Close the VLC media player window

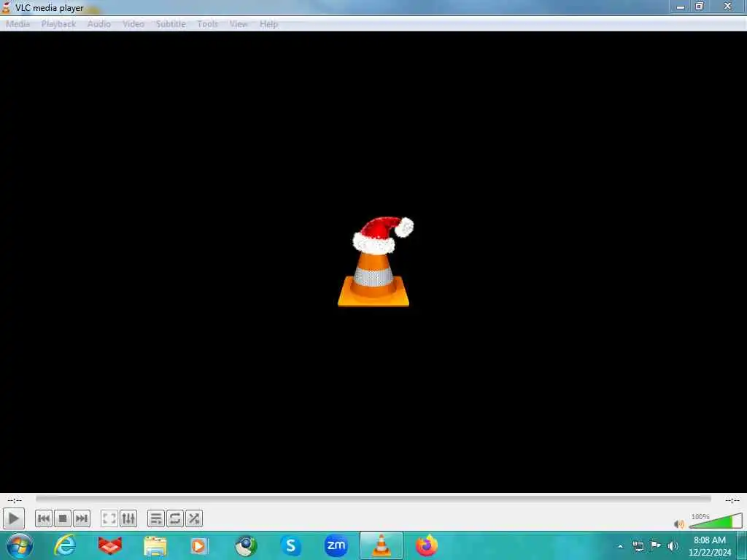point(727,6)
